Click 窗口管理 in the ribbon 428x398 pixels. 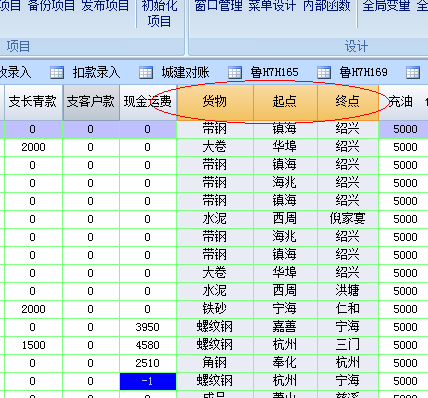click(218, 6)
